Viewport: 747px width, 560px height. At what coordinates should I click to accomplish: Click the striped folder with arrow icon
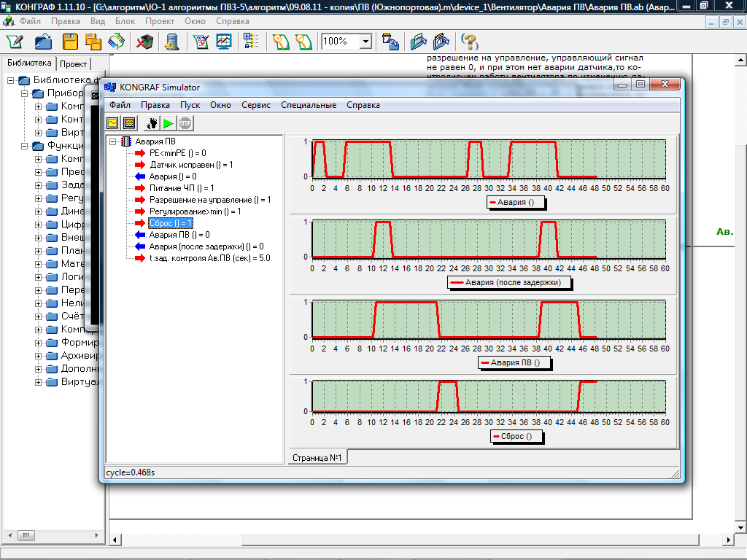pyautogui.click(x=441, y=42)
